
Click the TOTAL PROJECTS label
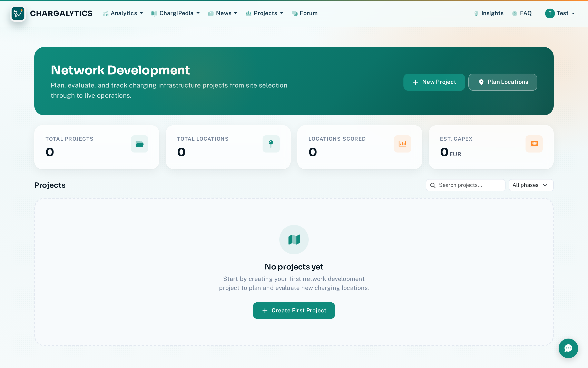[x=69, y=139]
